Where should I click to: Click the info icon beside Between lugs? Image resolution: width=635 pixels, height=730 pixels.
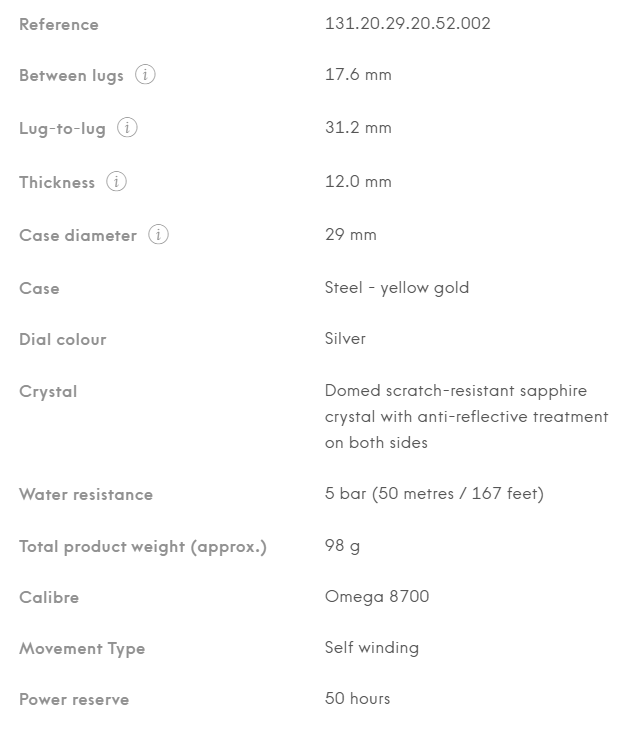pos(145,75)
